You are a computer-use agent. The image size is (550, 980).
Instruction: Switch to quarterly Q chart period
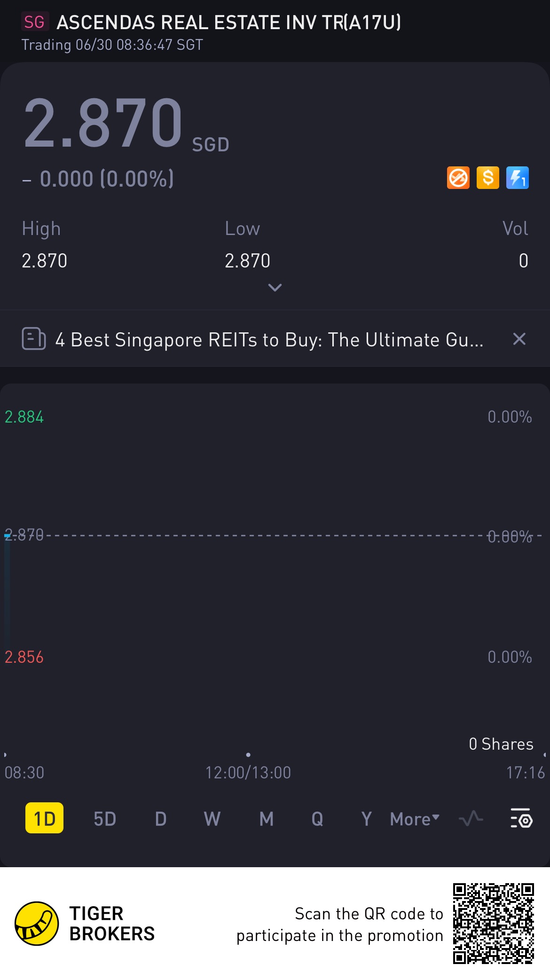click(x=317, y=819)
